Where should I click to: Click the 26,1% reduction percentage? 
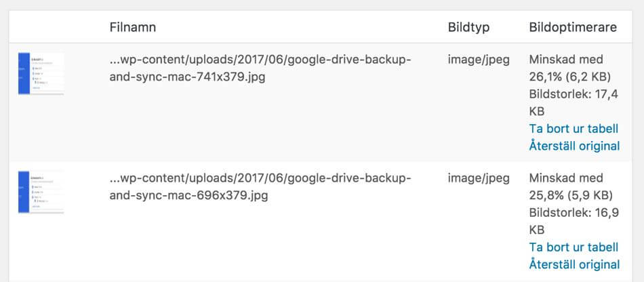coord(545,77)
